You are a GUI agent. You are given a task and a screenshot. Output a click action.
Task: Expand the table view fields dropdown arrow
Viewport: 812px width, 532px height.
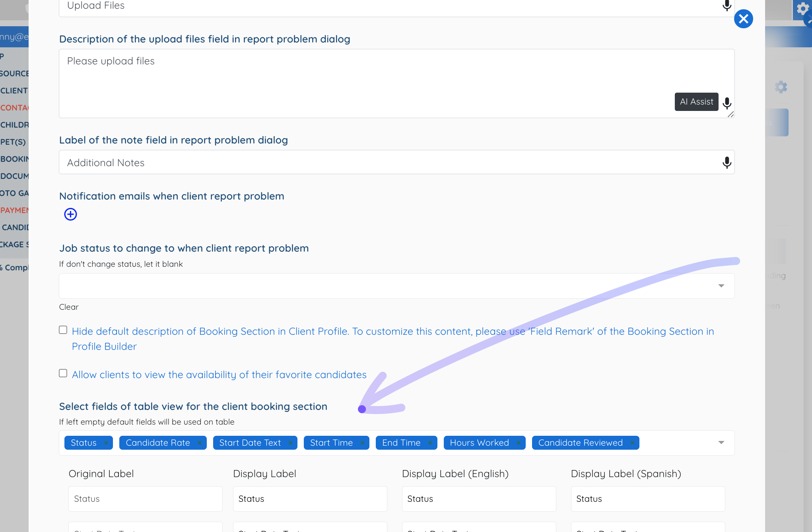(x=721, y=443)
